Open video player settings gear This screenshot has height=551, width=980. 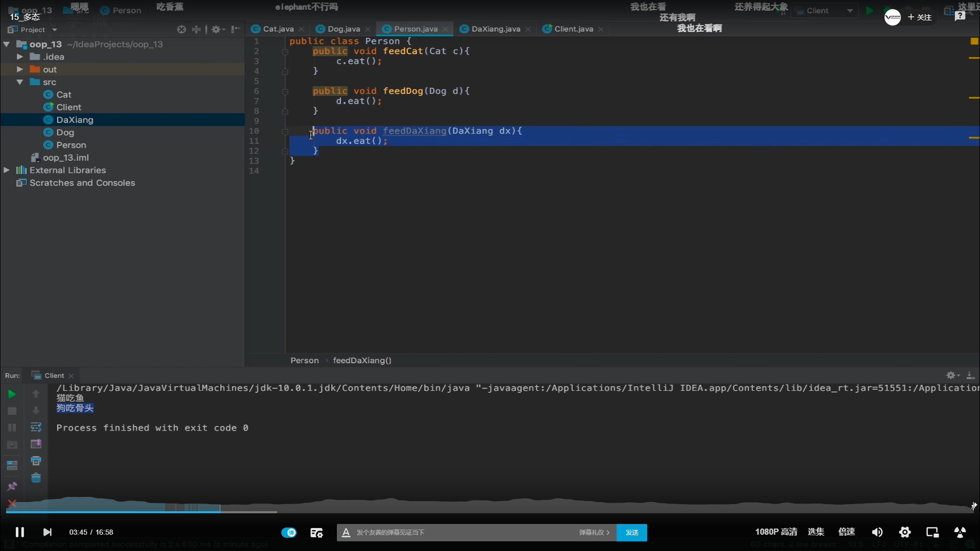[x=905, y=532]
